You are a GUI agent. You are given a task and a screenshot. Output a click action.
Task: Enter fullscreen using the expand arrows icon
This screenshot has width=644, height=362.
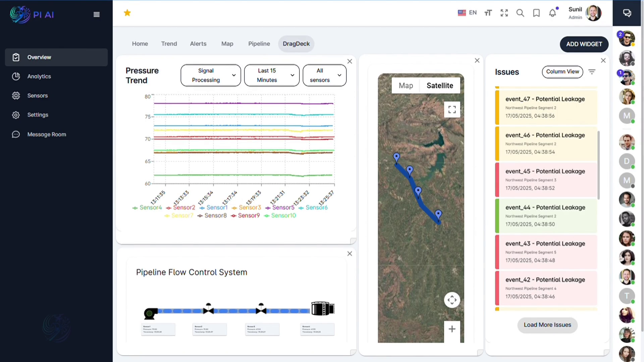(x=504, y=13)
